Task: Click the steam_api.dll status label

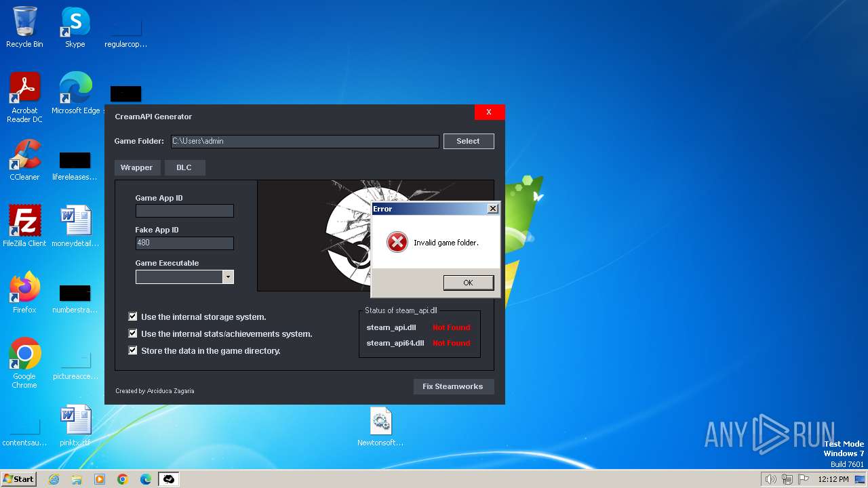Action: tap(391, 327)
